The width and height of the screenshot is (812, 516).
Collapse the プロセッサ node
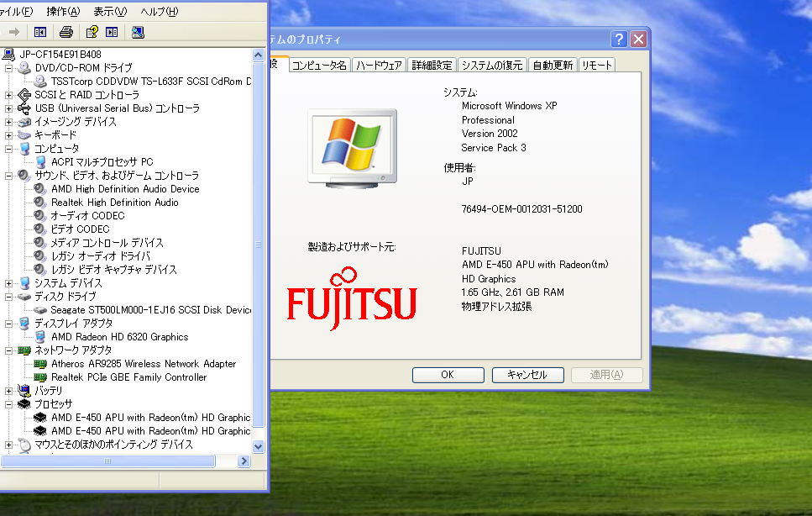coord(8,404)
